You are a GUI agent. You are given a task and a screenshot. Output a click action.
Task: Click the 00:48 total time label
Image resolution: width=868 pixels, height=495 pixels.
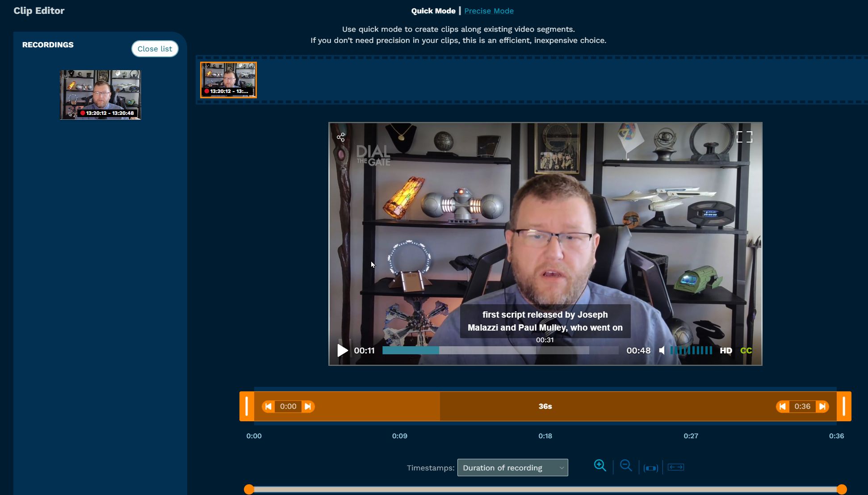click(x=638, y=351)
